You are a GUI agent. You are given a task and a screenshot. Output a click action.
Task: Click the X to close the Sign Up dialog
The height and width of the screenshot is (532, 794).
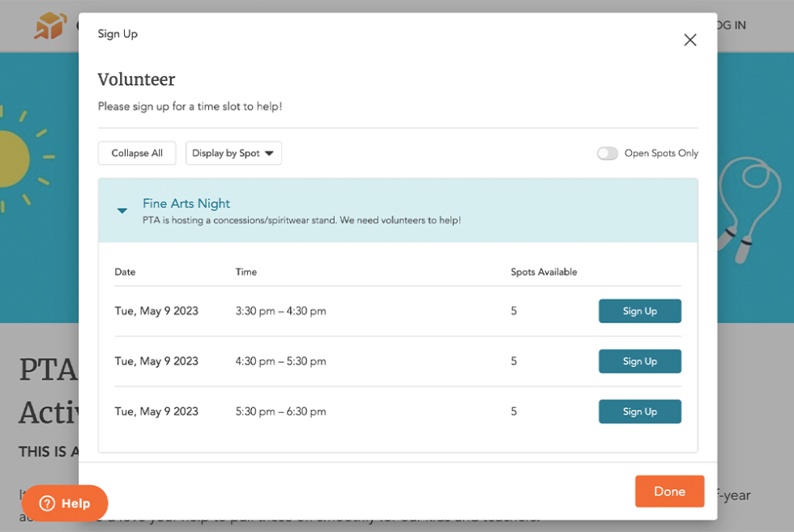(x=689, y=40)
